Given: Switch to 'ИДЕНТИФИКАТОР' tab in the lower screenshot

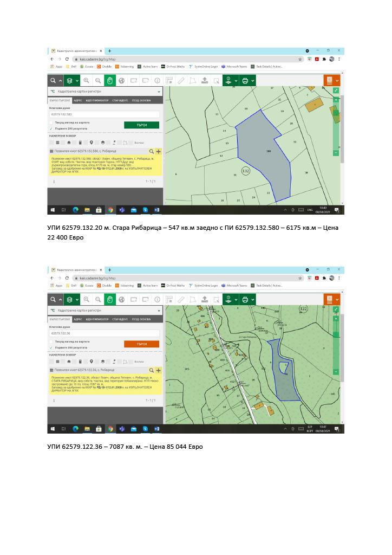Looking at the screenshot, I should pyautogui.click(x=97, y=319).
